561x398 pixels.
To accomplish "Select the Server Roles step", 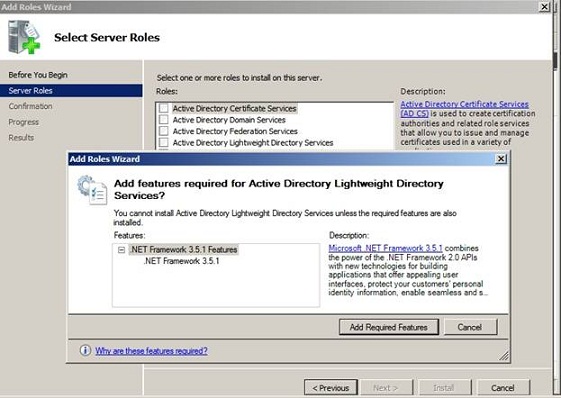I will 71,91.
